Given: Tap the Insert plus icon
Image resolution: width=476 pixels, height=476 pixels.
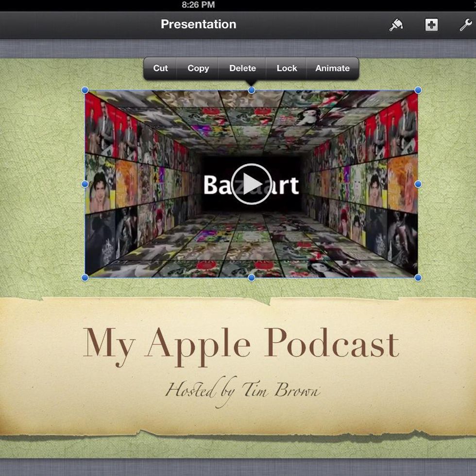Looking at the screenshot, I should click(x=431, y=25).
